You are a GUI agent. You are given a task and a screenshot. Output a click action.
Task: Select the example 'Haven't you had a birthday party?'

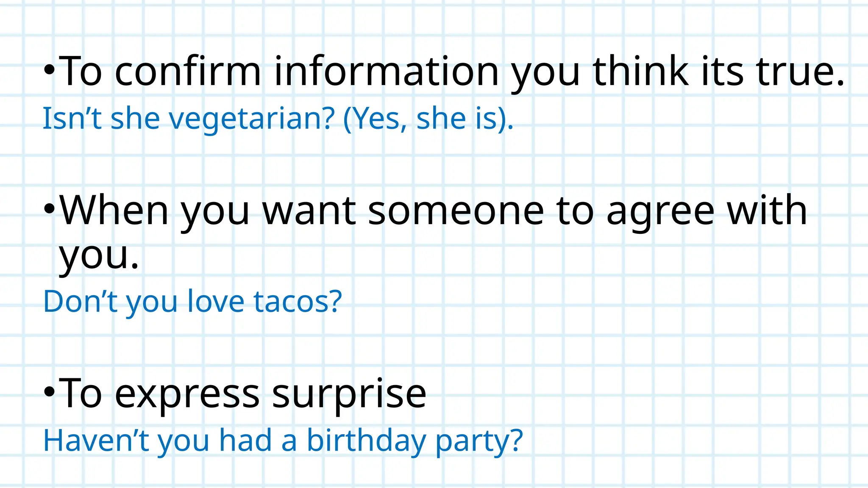tap(283, 441)
